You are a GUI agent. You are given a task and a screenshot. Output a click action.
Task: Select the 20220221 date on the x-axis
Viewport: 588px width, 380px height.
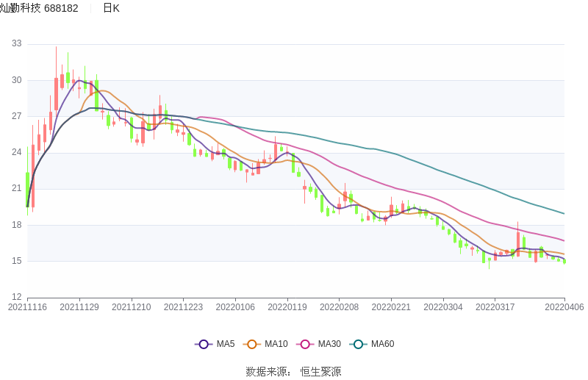[391, 307]
